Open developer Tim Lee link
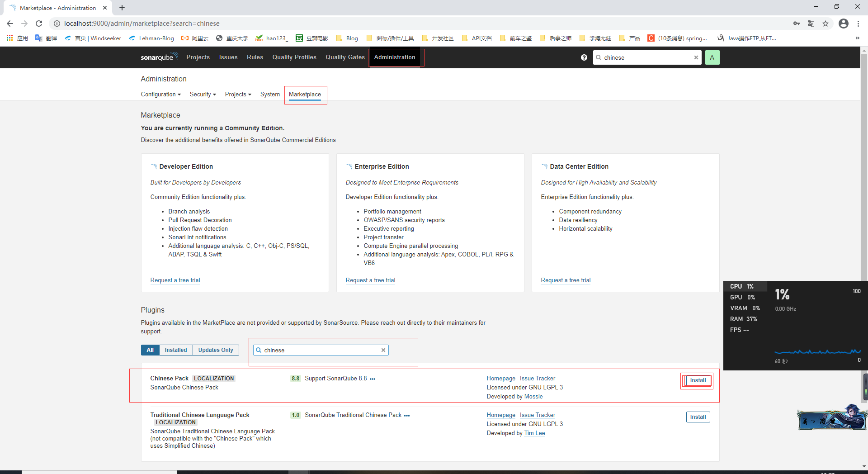The image size is (868, 474). click(x=534, y=433)
